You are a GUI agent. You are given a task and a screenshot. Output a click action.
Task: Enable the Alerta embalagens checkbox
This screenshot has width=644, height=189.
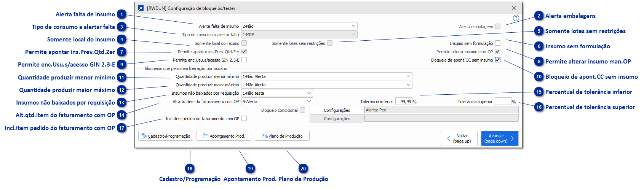(498, 27)
